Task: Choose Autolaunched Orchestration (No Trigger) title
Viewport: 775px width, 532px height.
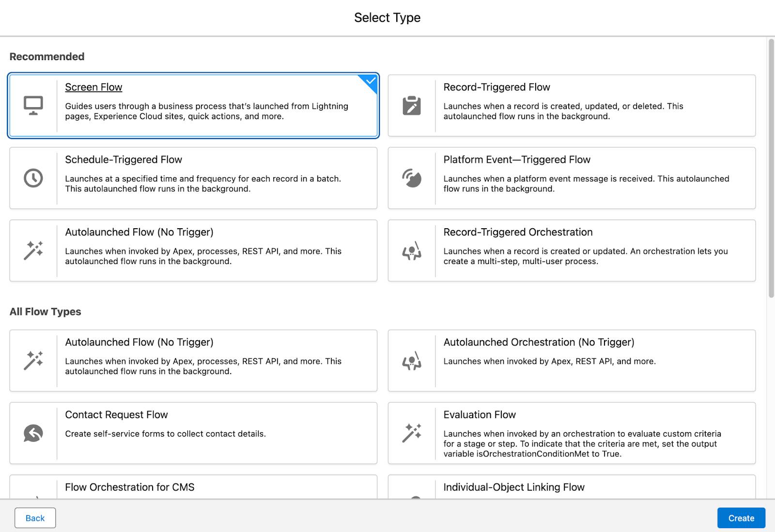Action: pyautogui.click(x=539, y=342)
